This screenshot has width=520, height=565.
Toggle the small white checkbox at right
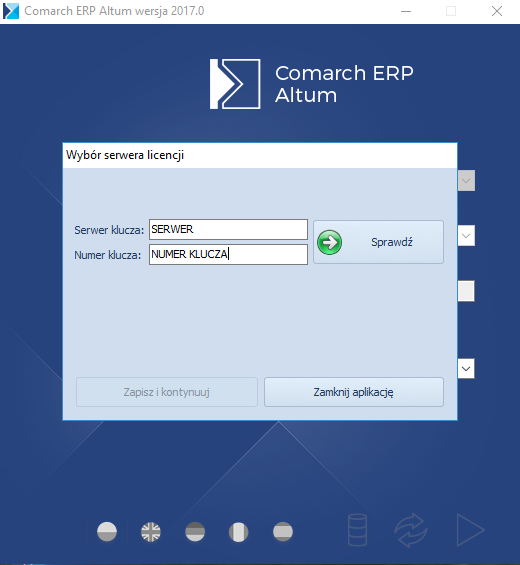pos(466,291)
